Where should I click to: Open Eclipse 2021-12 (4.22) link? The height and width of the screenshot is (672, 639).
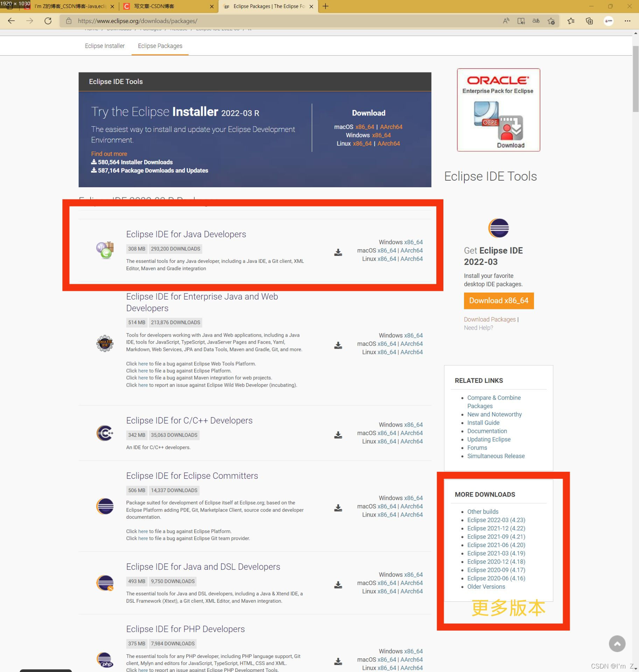[496, 528]
